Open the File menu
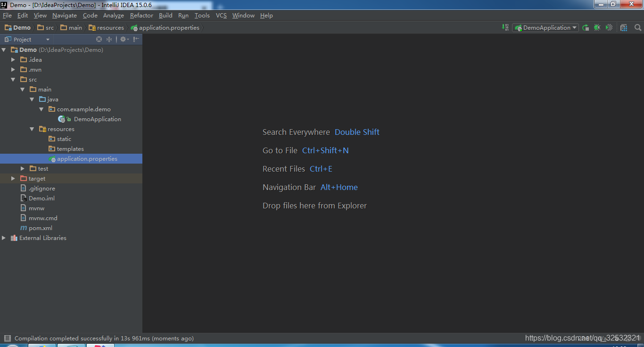Screen dimensions: 644x347 click(x=7, y=15)
